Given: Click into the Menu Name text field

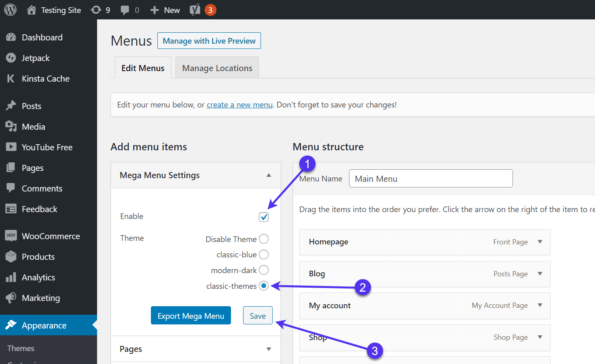Looking at the screenshot, I should pos(430,179).
